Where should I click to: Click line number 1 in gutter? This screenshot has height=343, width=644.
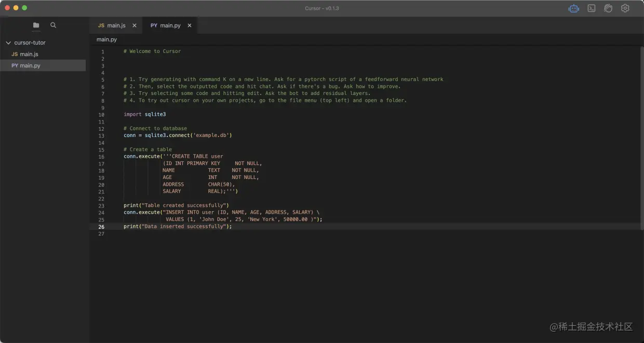pyautogui.click(x=102, y=52)
